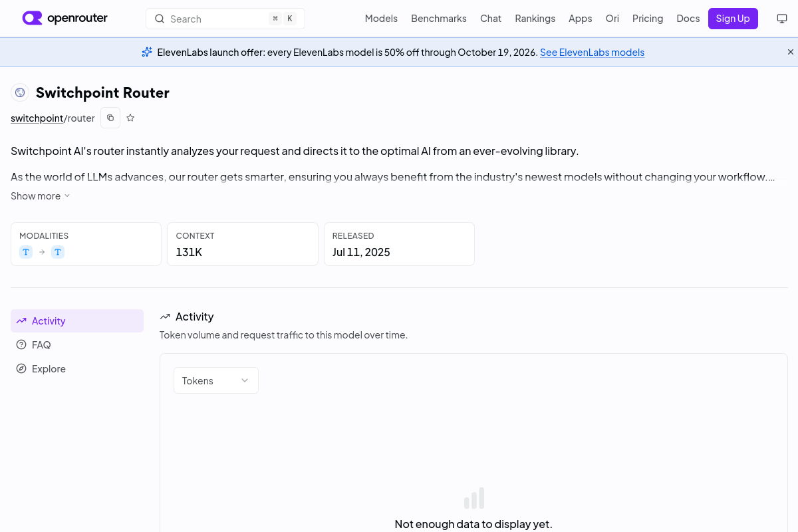This screenshot has width=798, height=532.
Task: Focus the Search input field
Action: (x=225, y=19)
